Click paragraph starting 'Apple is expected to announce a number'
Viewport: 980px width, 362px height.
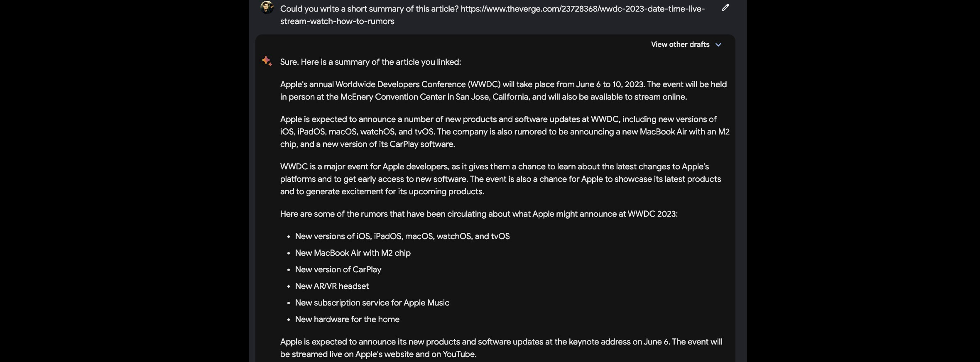pos(505,132)
